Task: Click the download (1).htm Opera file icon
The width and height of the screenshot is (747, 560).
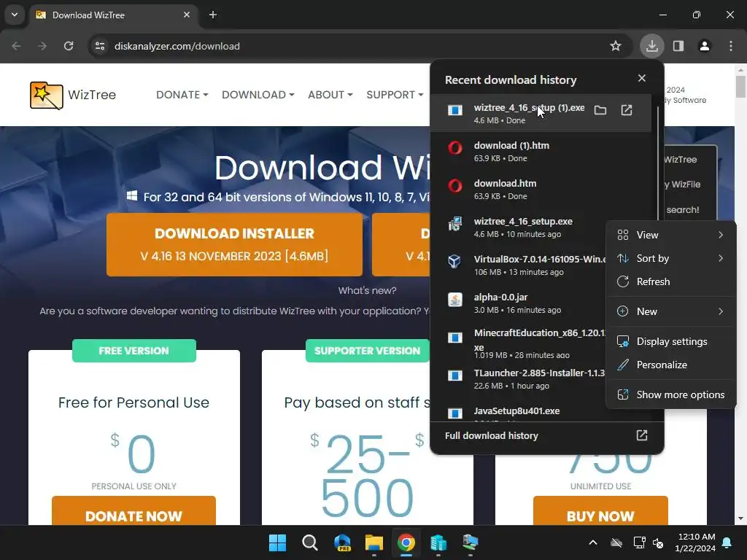Action: click(455, 148)
